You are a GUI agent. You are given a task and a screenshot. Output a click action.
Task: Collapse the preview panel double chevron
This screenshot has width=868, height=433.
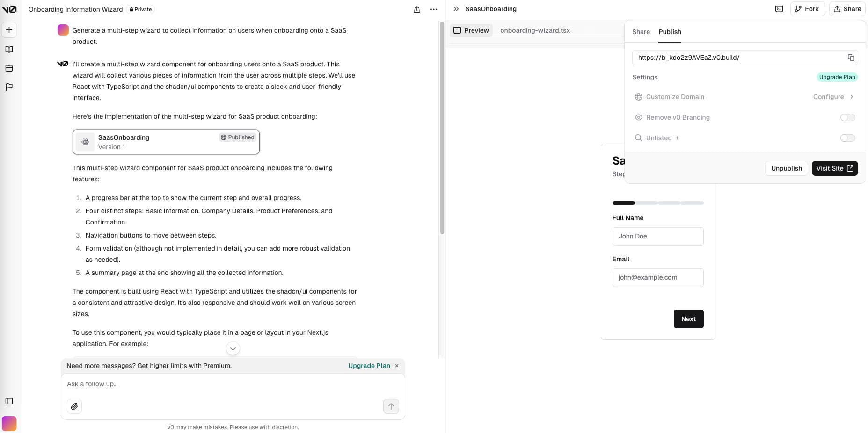click(x=456, y=9)
